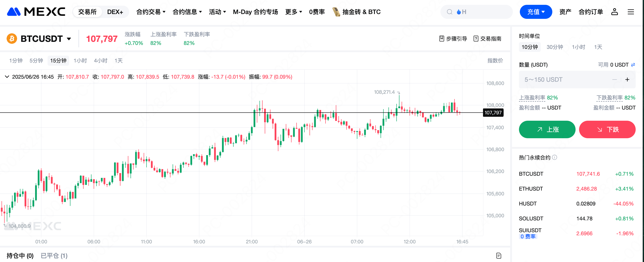The height and width of the screenshot is (262, 644).
Task: Select the 1分钟 chart interval
Action: tap(16, 60)
